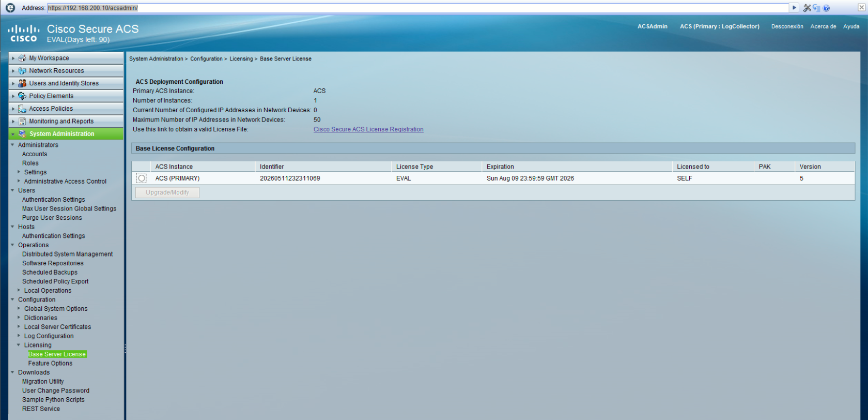
Task: Open Purge User Sessions
Action: coord(52,218)
